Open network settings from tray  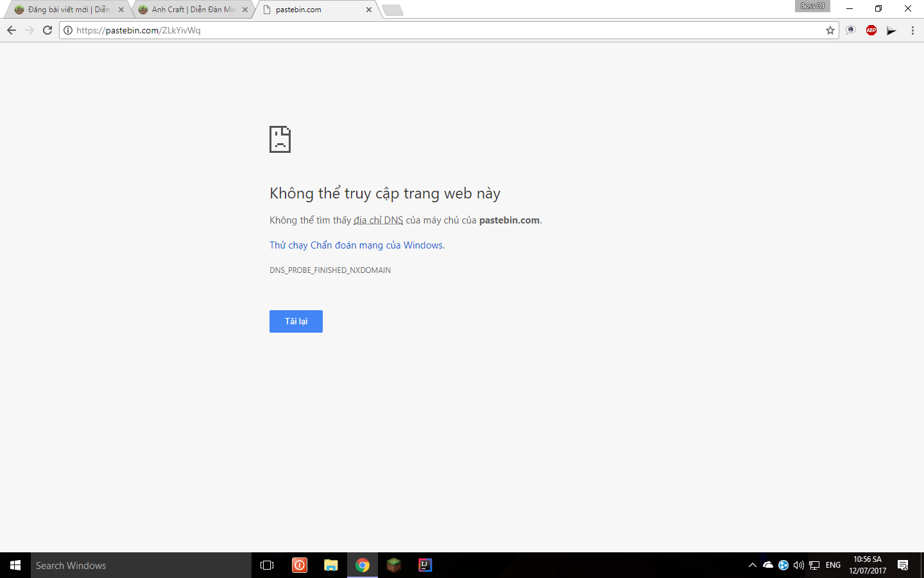814,565
